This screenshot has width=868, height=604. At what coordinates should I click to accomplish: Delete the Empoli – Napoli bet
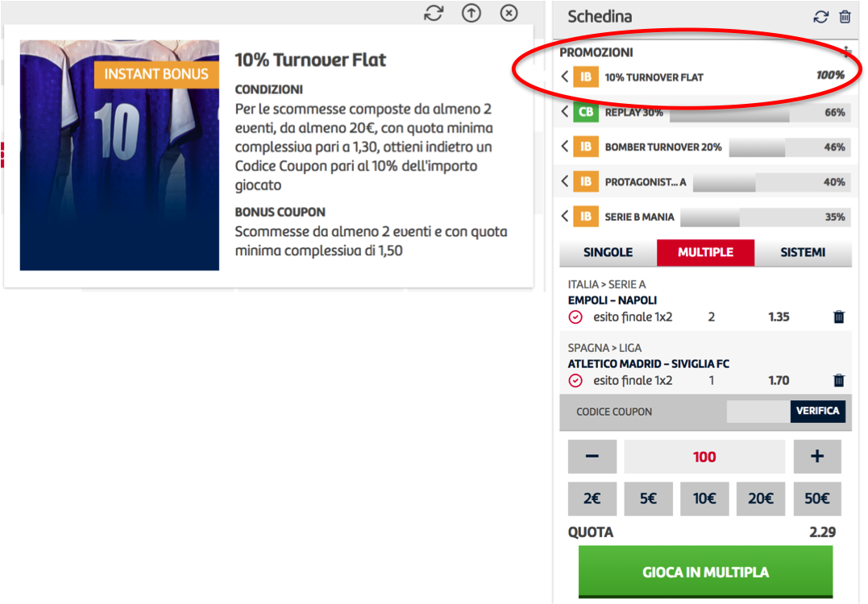point(839,316)
